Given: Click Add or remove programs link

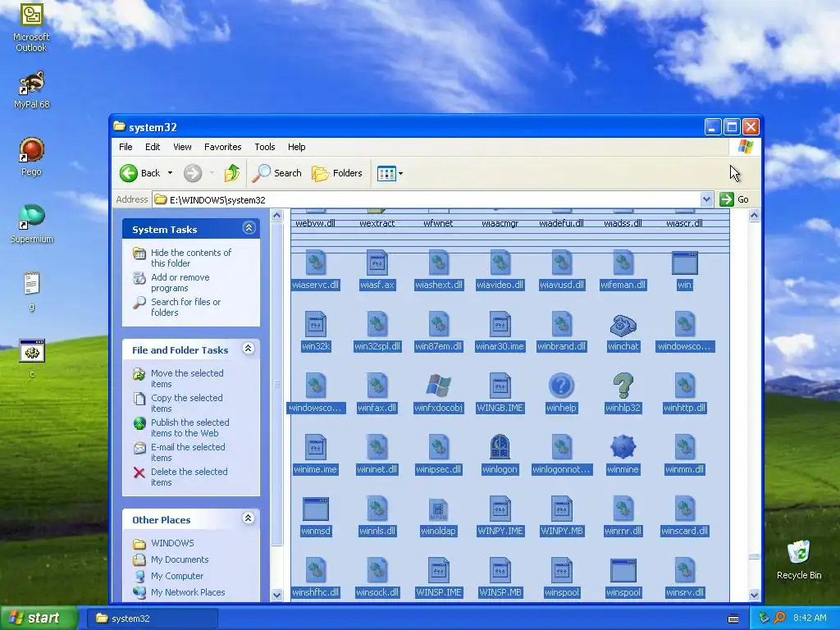Looking at the screenshot, I should coord(180,282).
